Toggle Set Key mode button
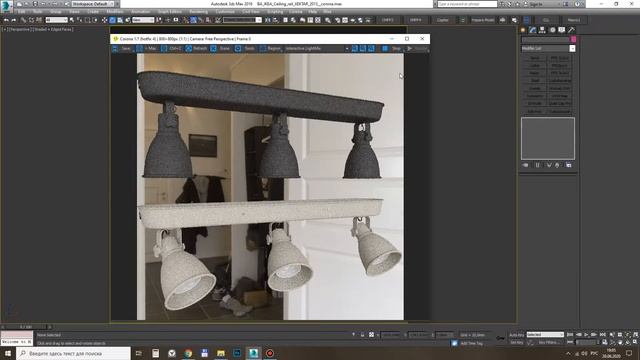 tap(516, 342)
